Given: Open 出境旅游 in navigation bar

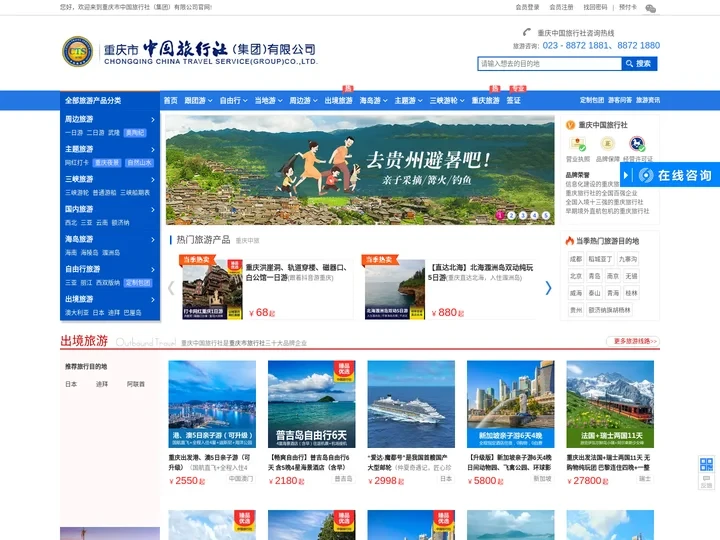Looking at the screenshot, I should point(338,101).
